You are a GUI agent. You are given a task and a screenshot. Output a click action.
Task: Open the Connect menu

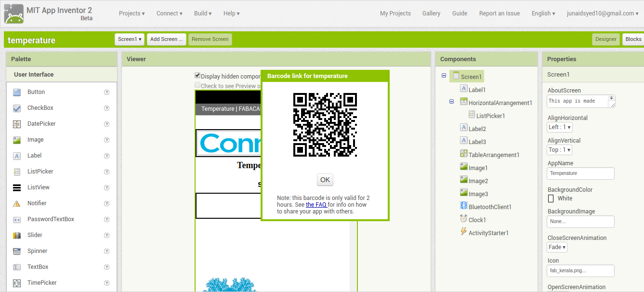coord(169,13)
